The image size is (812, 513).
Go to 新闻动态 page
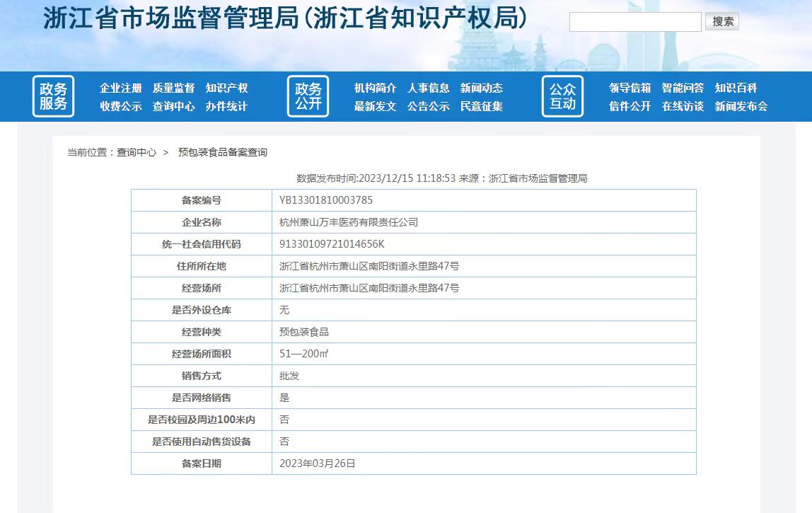(482, 88)
